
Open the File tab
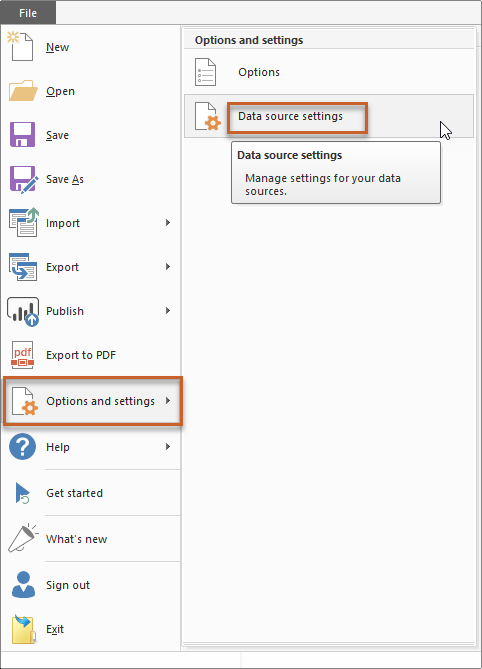tap(28, 13)
